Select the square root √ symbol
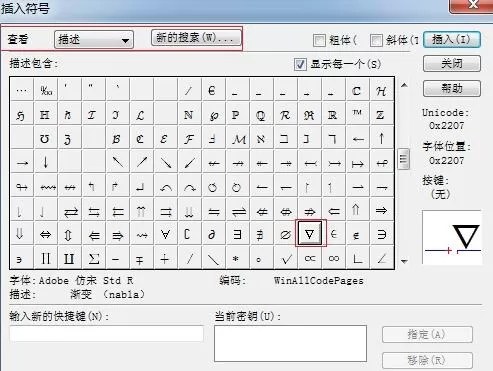Screen dimensions: 493x371 [286, 258]
